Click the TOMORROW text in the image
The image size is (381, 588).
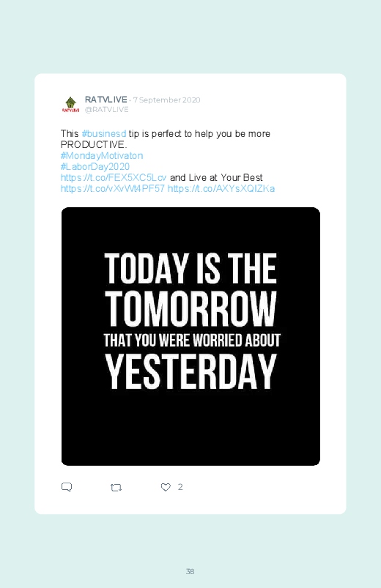190,308
